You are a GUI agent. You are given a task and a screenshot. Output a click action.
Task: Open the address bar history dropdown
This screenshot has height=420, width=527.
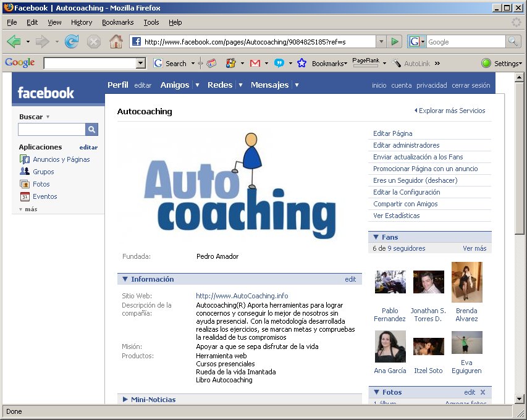(381, 41)
